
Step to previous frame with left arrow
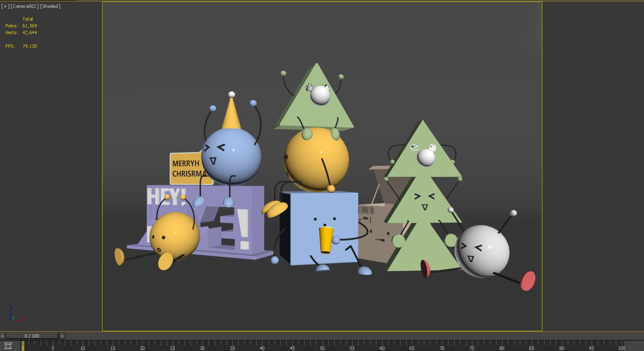[x=3, y=336]
